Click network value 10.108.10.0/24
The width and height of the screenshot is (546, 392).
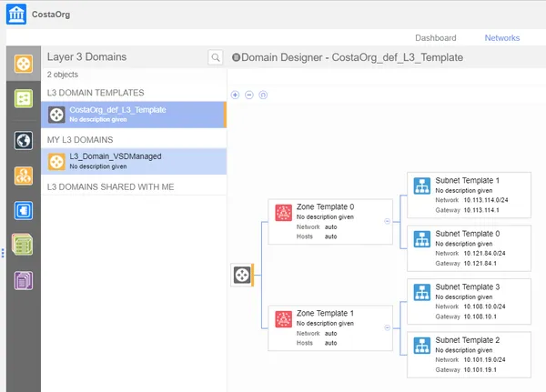pos(484,307)
